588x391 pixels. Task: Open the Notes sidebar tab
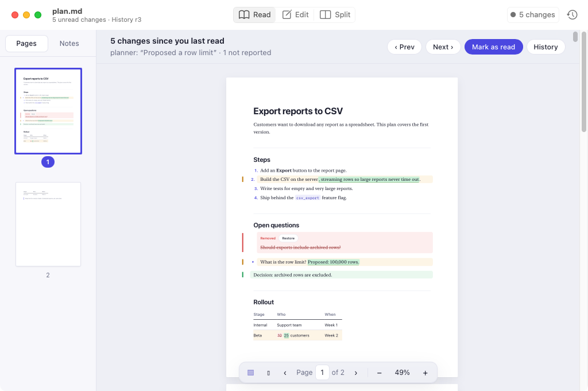click(69, 44)
